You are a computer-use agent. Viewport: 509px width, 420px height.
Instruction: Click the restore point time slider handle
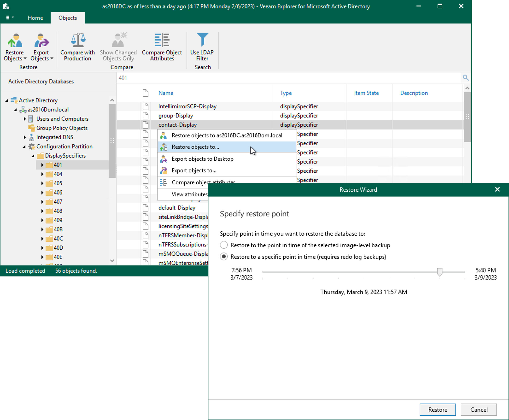coord(440,272)
